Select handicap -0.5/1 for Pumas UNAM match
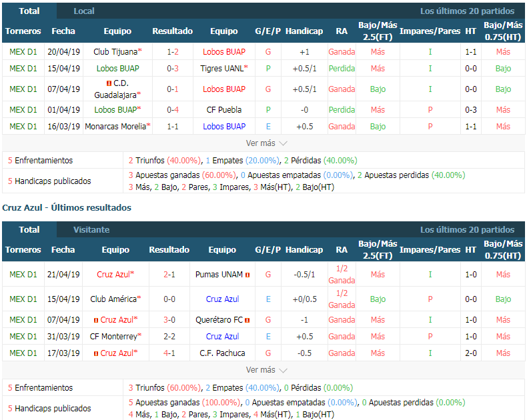 click(304, 275)
